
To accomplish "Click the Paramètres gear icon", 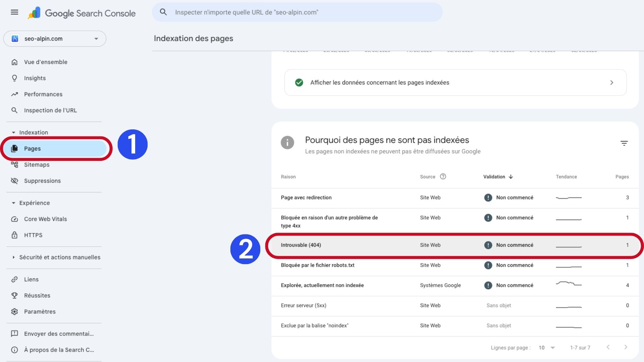I will [x=14, y=311].
